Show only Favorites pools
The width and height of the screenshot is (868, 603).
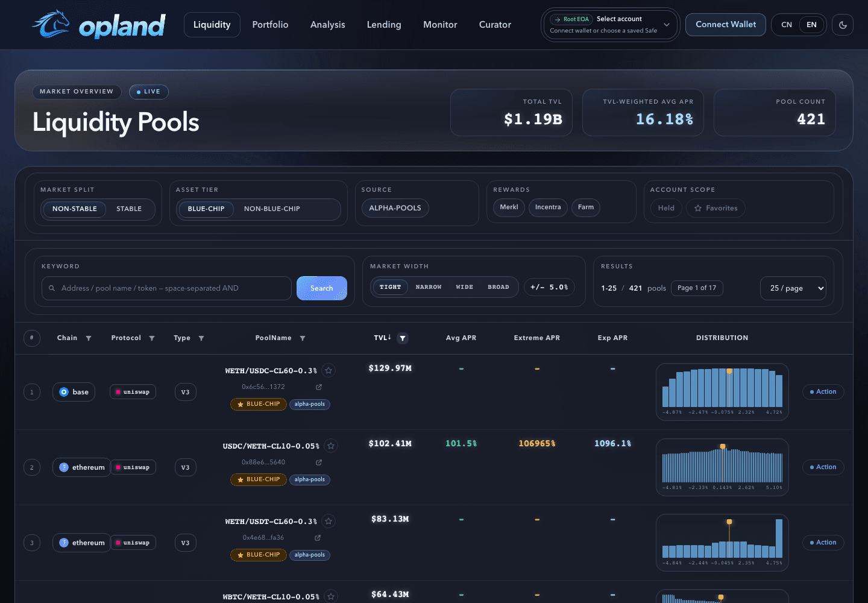[715, 208]
